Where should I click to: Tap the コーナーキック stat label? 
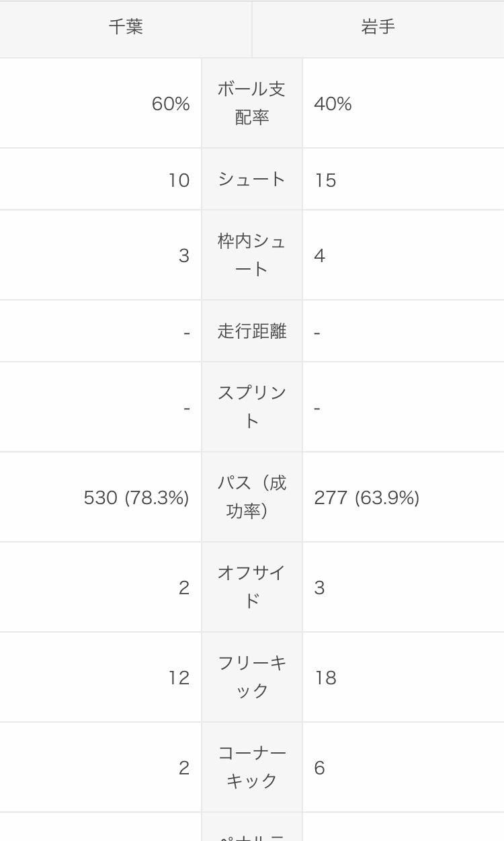click(251, 767)
